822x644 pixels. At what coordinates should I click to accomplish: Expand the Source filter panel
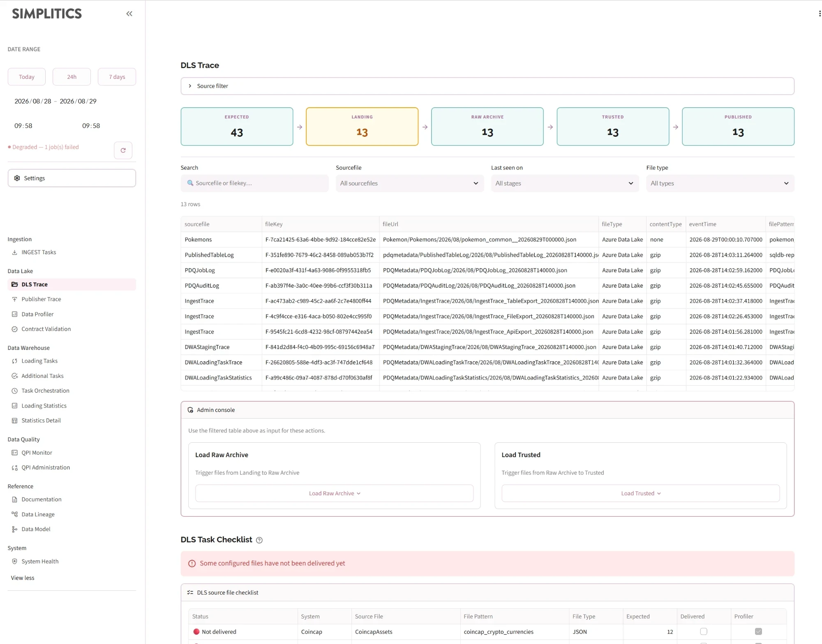(x=487, y=86)
